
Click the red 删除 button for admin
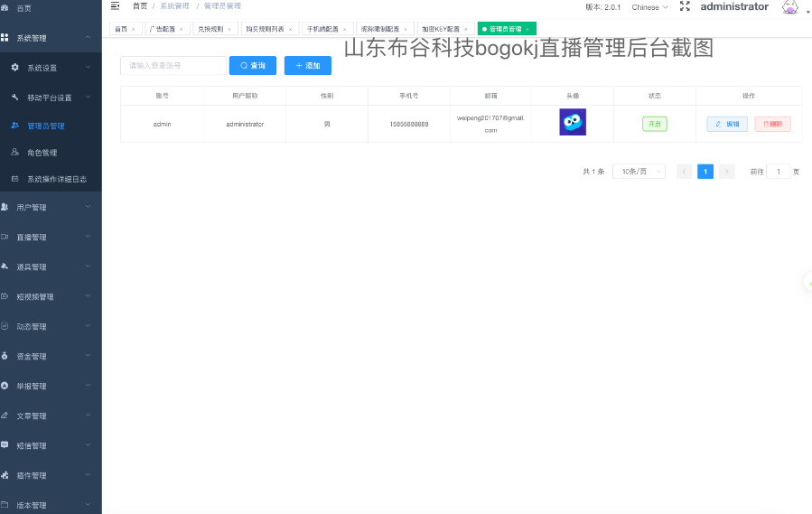click(x=772, y=124)
